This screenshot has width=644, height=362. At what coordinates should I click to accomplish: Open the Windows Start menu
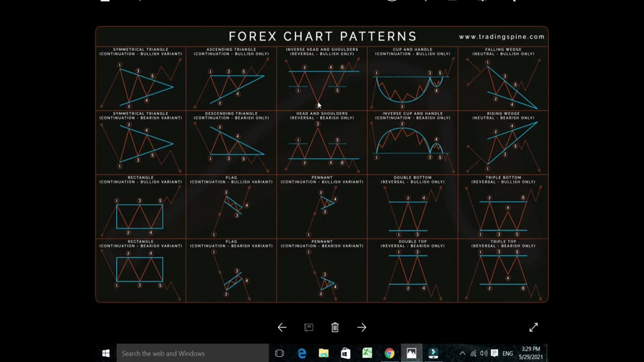tap(106, 353)
